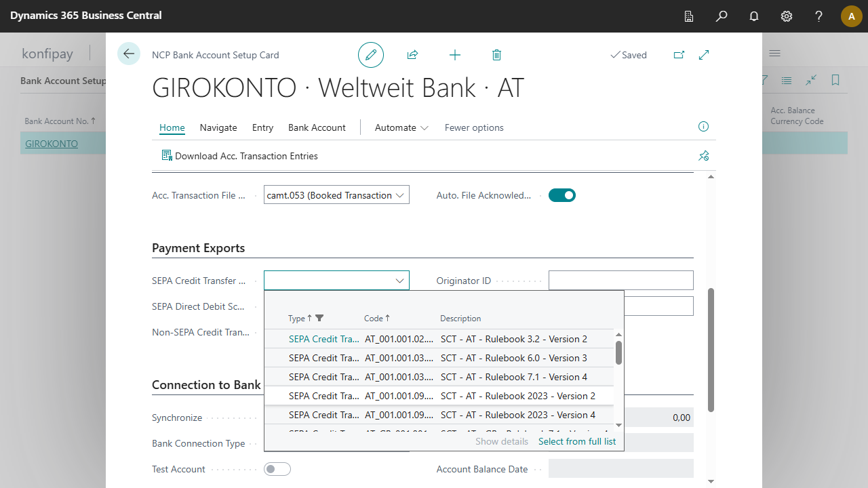Open the Entry menu

(x=262, y=127)
